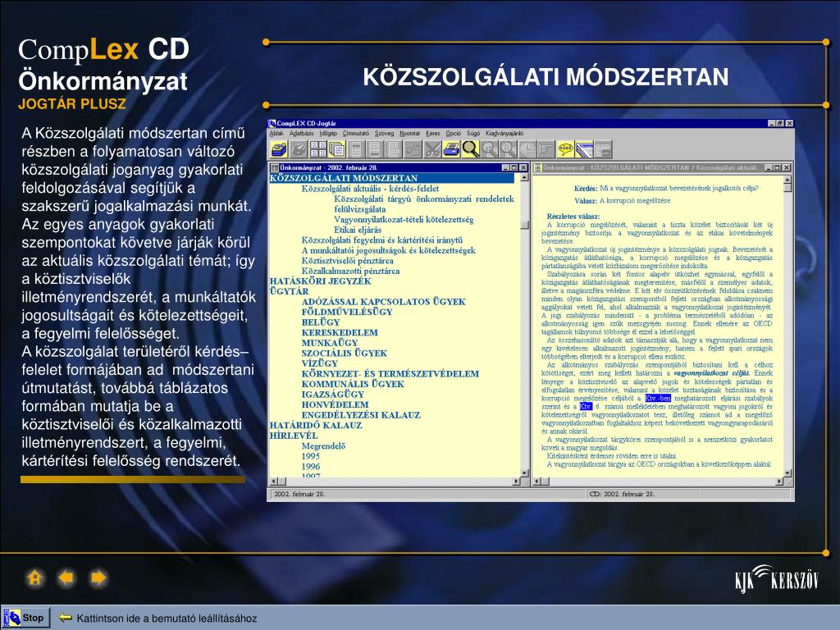
Task: Click the last grey toolbar icon
Action: click(603, 149)
